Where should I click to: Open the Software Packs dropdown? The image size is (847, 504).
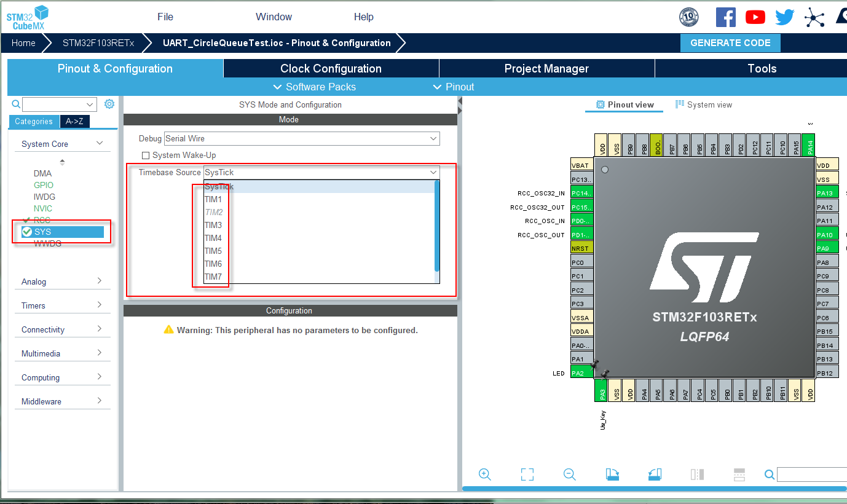coord(315,87)
